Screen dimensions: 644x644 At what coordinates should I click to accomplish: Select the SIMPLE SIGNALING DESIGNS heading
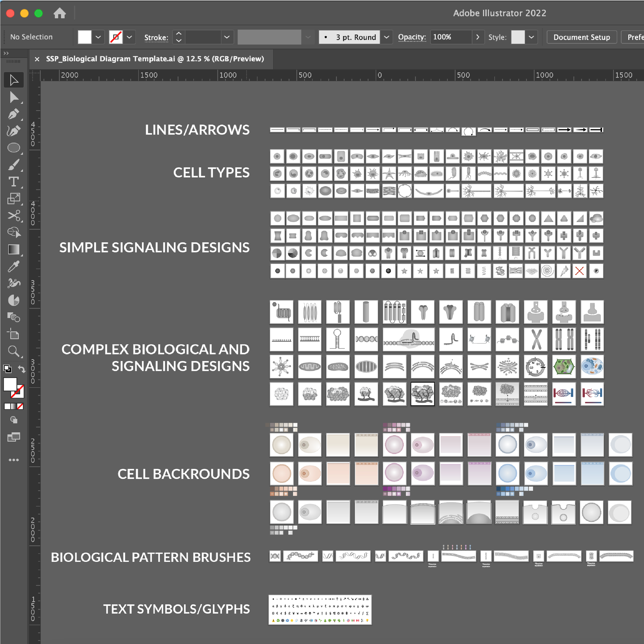pyautogui.click(x=154, y=248)
